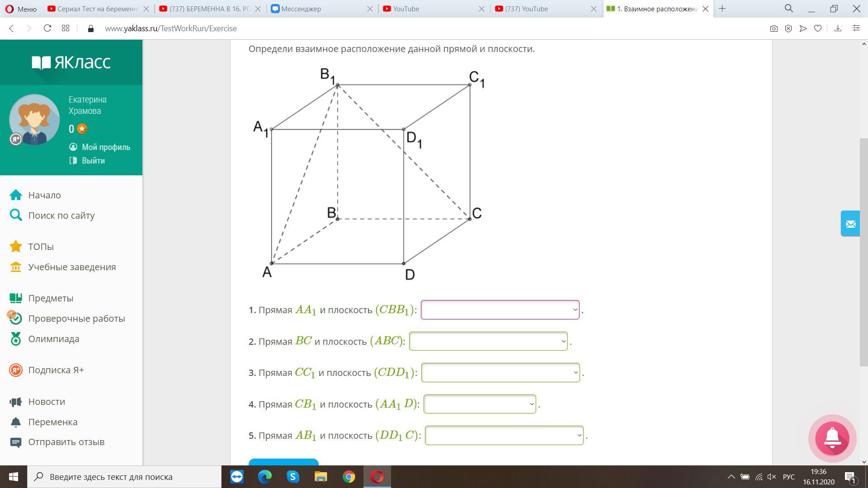Expand dropdown for question 1 AA₁ and CBB₁
The image size is (868, 488).
pos(500,310)
